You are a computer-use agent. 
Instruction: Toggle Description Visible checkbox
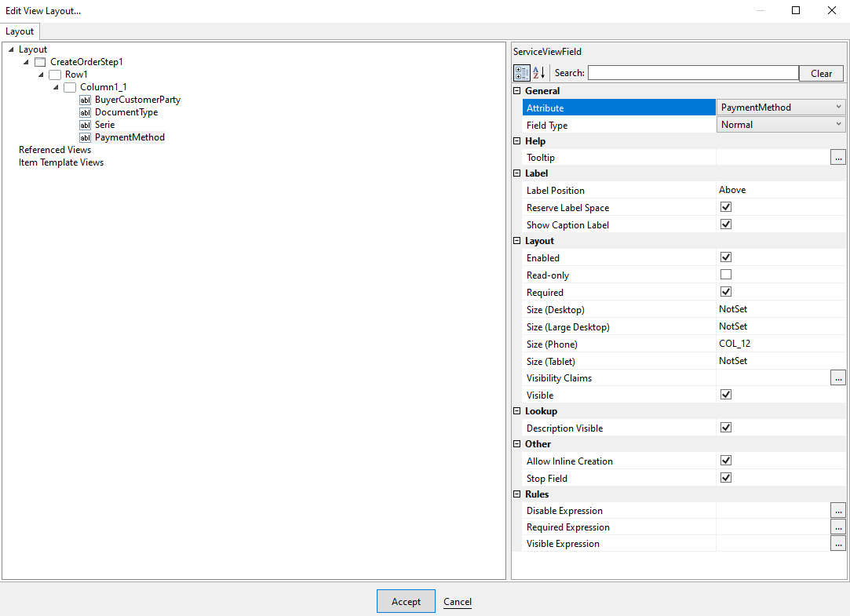pyautogui.click(x=726, y=428)
